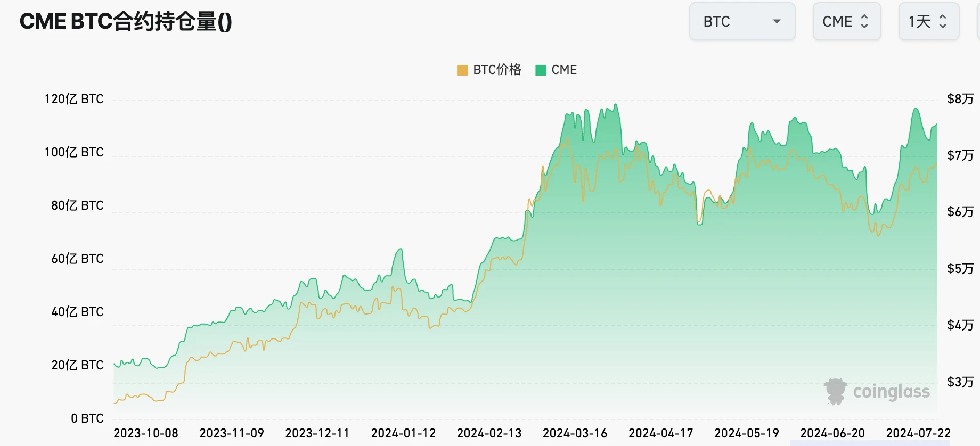Select the 2024-07-22 date label
Image resolution: width=980 pixels, height=446 pixels.
pos(918,433)
